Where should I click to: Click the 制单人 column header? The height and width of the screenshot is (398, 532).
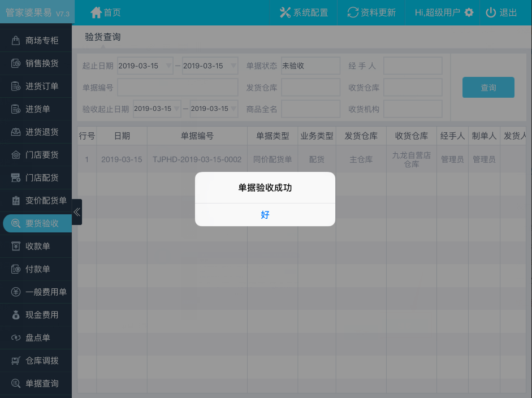[484, 136]
